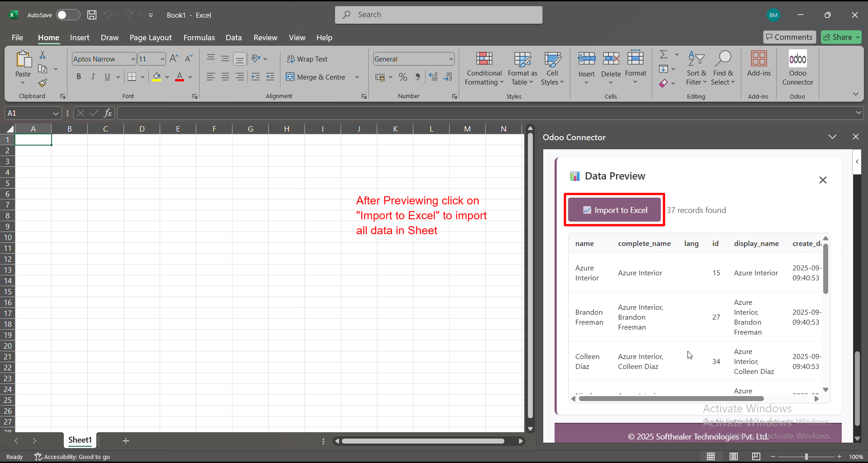The width and height of the screenshot is (868, 463).
Task: Open the General number format dropdown
Action: (x=451, y=59)
